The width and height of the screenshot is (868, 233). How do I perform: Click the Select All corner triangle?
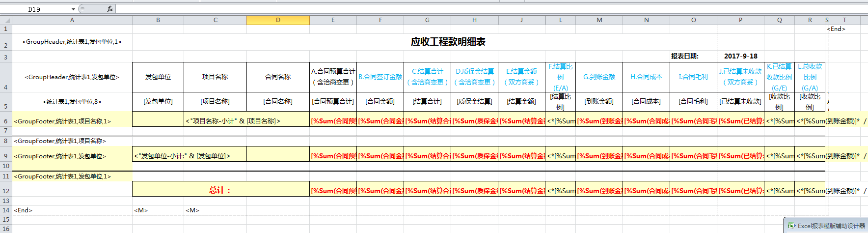tap(6, 20)
